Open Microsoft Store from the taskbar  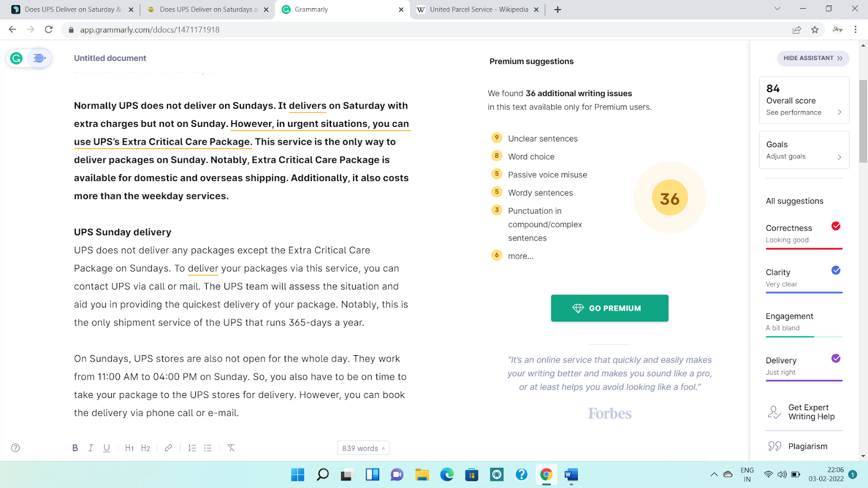[x=472, y=475]
